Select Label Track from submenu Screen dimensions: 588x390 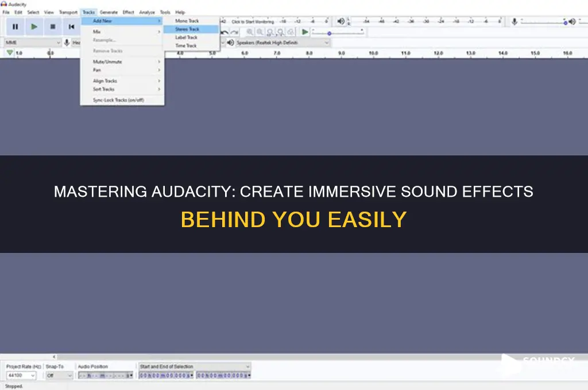192,37
